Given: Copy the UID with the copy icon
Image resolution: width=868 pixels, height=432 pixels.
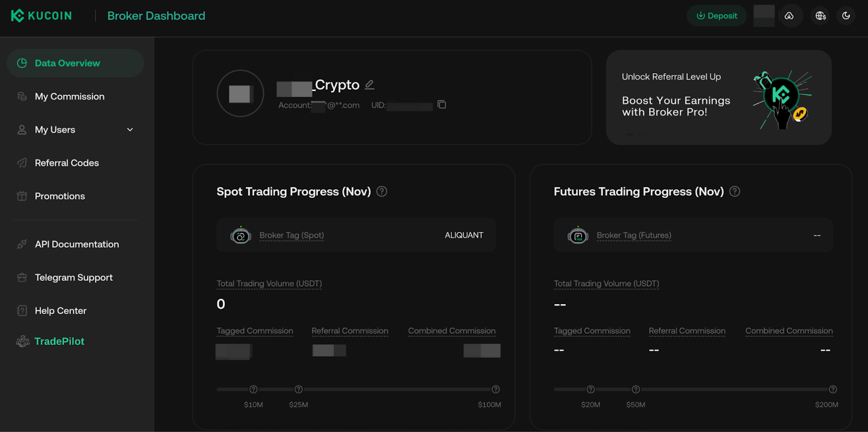Looking at the screenshot, I should pyautogui.click(x=442, y=105).
